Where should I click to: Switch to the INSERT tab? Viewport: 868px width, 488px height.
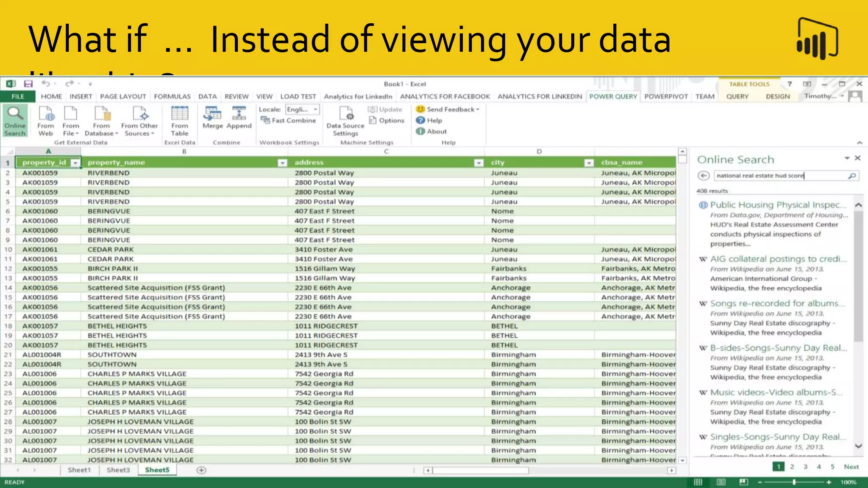pyautogui.click(x=81, y=97)
